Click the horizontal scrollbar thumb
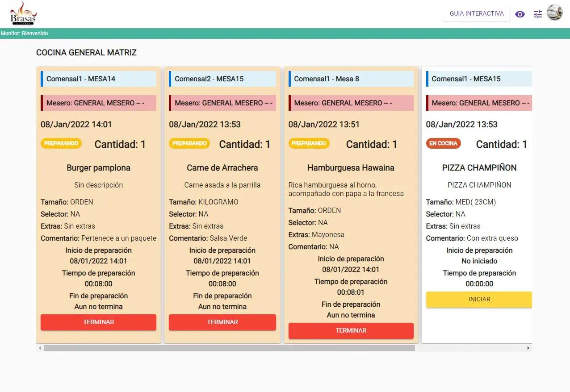 [229, 348]
